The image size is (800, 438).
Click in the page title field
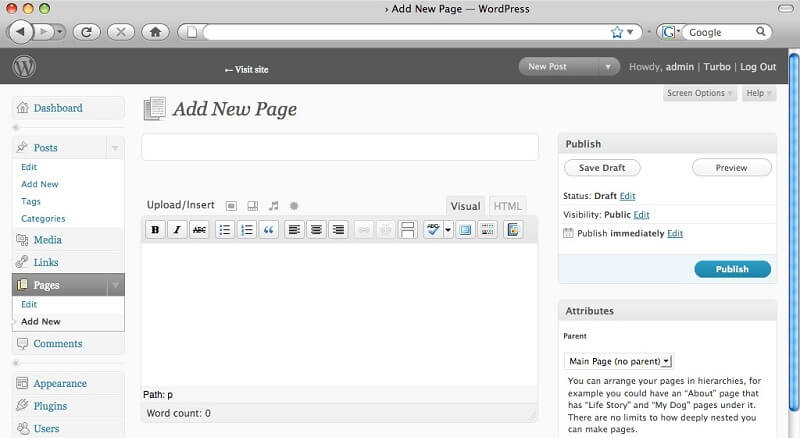coord(340,147)
